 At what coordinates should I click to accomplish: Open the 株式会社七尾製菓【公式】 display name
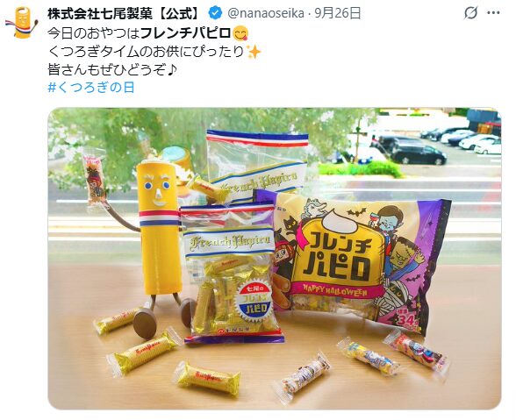[125, 13]
